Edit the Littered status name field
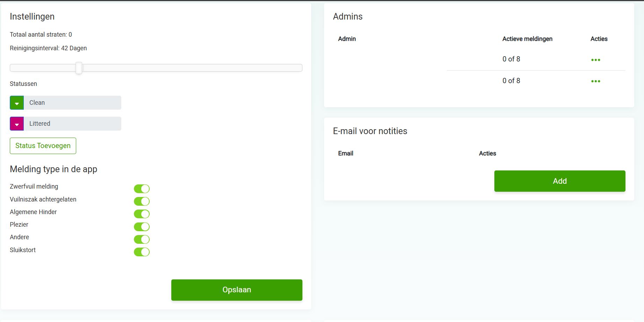 point(72,124)
